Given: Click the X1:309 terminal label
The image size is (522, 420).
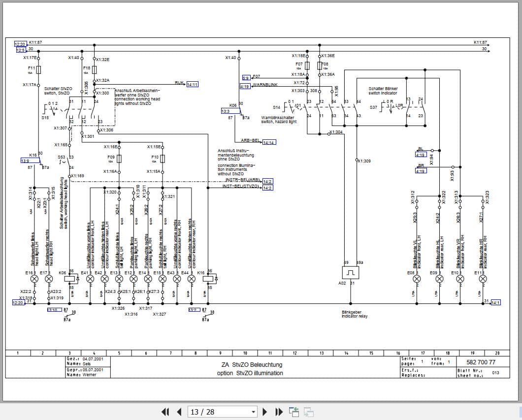Looking at the screenshot, I should click(x=364, y=161).
